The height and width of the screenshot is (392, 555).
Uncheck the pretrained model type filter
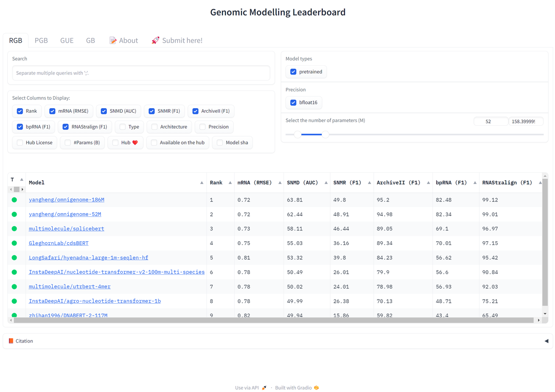[x=293, y=72]
